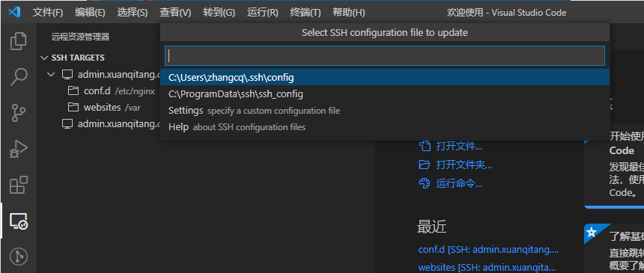Open the 帮助(H) menu
This screenshot has height=273, width=644.
[349, 13]
